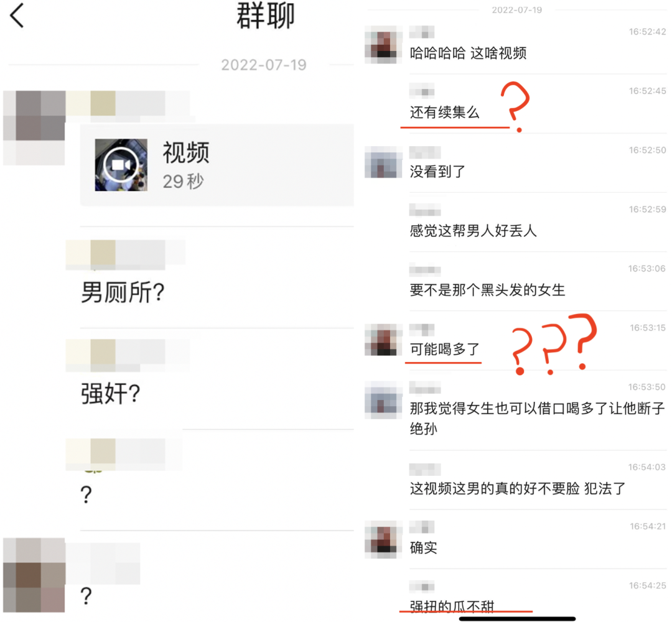Select the 群聊 header title
The height and width of the screenshot is (622, 672).
[x=265, y=16]
